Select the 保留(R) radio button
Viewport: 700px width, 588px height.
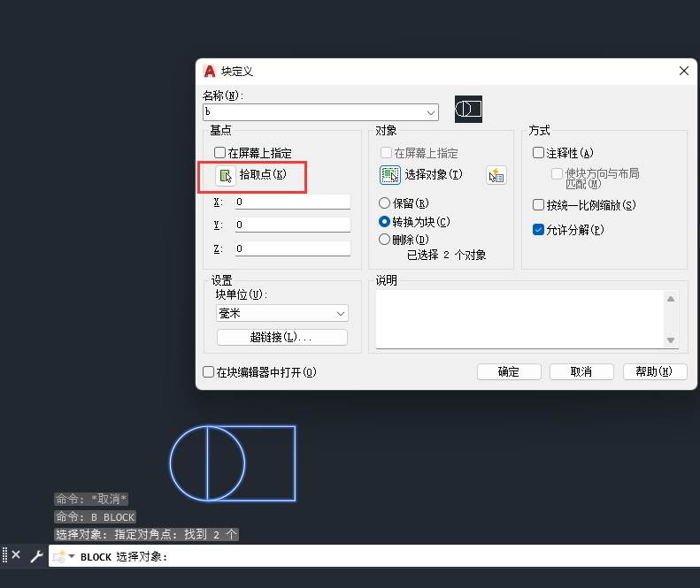tap(384, 203)
